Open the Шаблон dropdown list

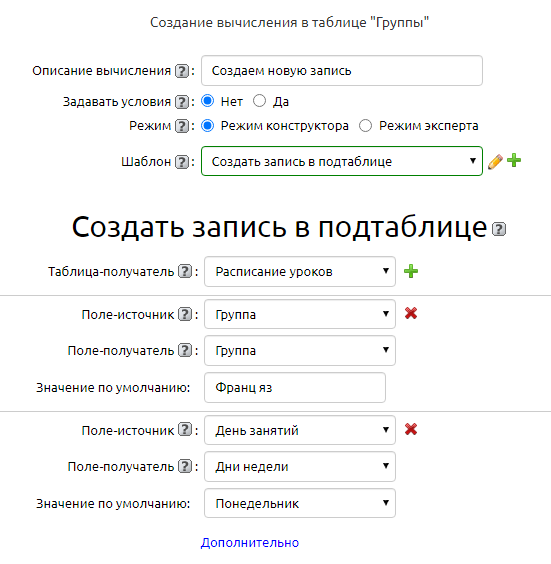[342, 161]
